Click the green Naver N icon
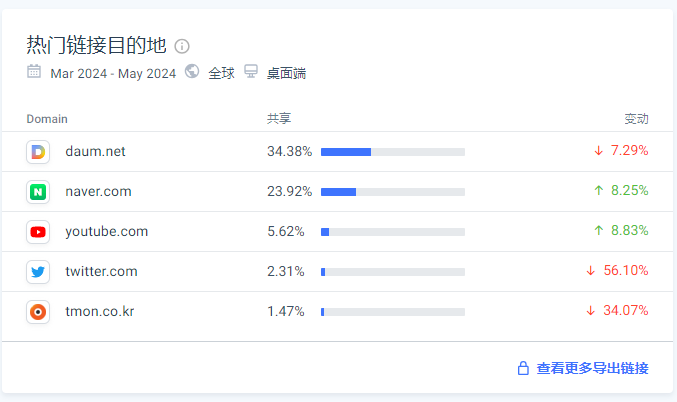Screen dimensions: 677x402 click(38, 192)
